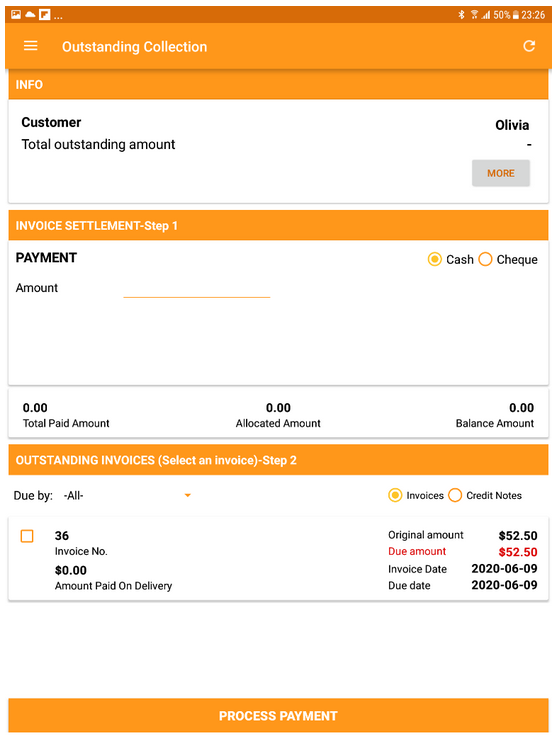Click the MORE button for customer info

pyautogui.click(x=501, y=173)
